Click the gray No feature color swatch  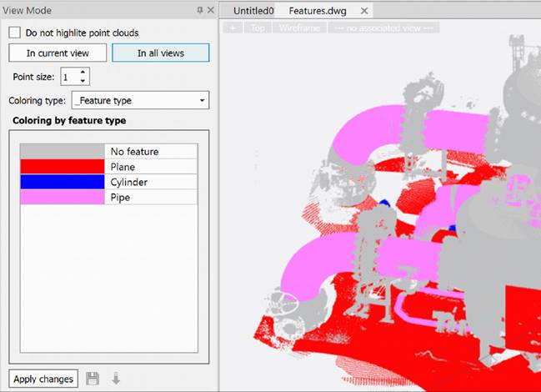click(63, 151)
